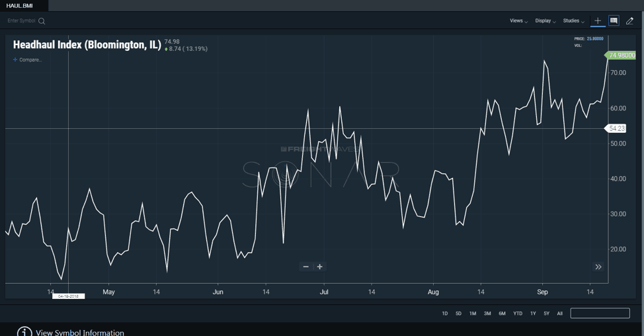Click the empty date range input box

coord(600,314)
